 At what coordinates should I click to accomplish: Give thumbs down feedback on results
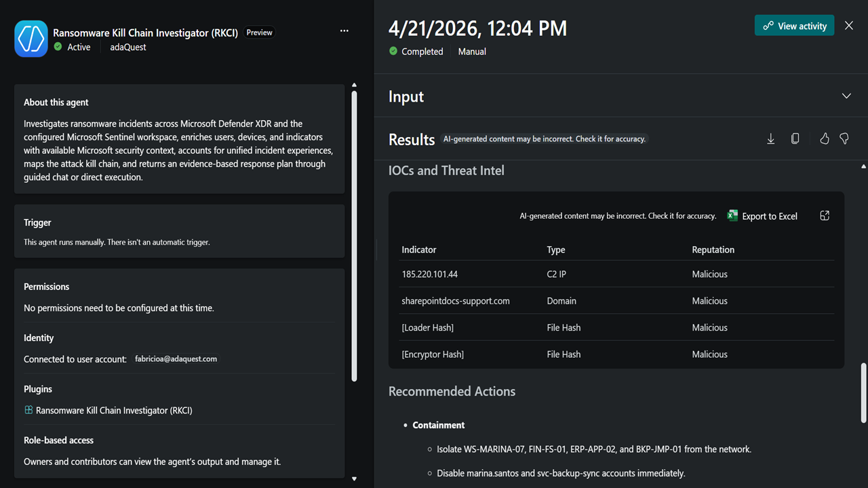coord(844,139)
